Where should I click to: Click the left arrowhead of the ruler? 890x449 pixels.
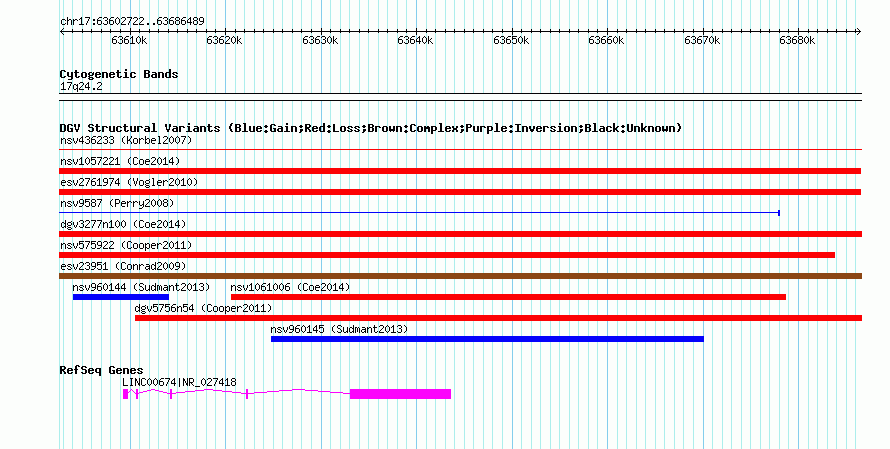click(x=62, y=32)
